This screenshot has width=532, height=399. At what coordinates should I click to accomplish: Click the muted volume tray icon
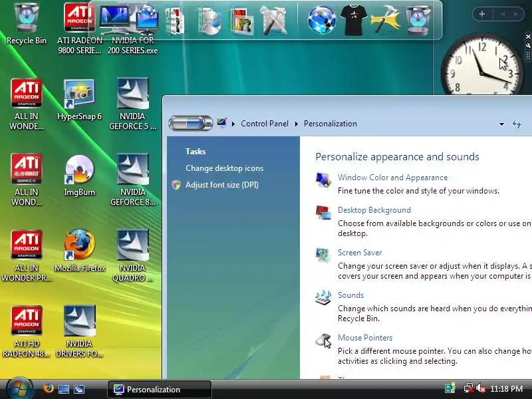(x=481, y=388)
